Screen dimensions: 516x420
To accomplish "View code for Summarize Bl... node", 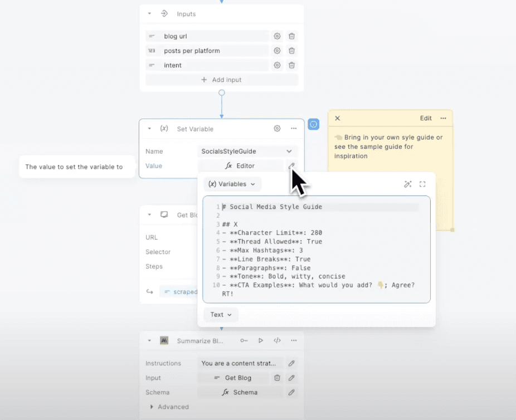I will point(277,340).
